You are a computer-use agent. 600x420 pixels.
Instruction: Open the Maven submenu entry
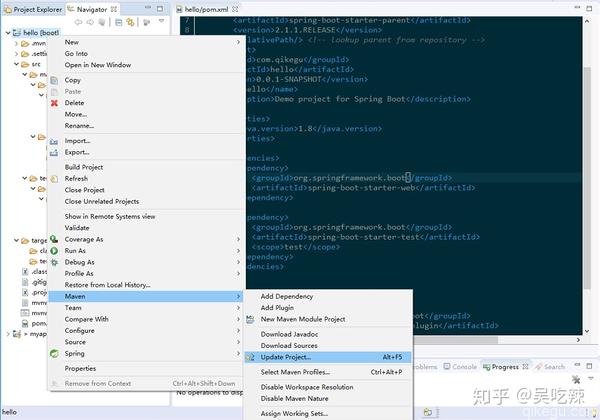147,296
